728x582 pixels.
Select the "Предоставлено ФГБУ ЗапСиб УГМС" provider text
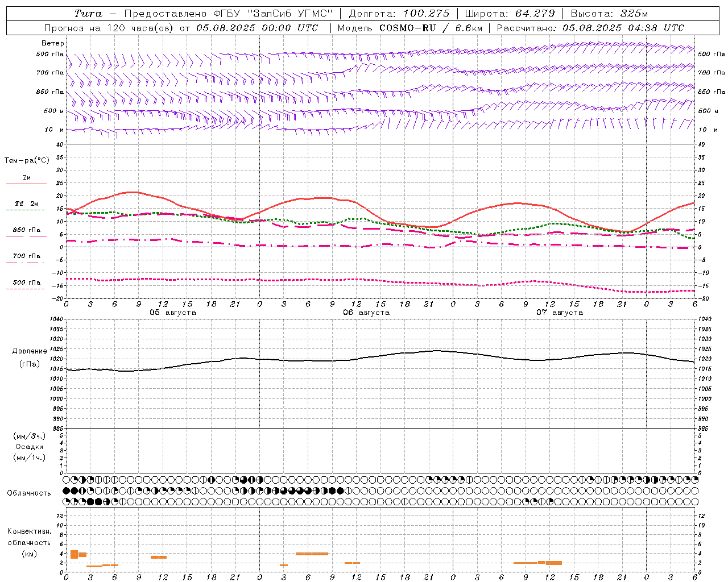227,14
